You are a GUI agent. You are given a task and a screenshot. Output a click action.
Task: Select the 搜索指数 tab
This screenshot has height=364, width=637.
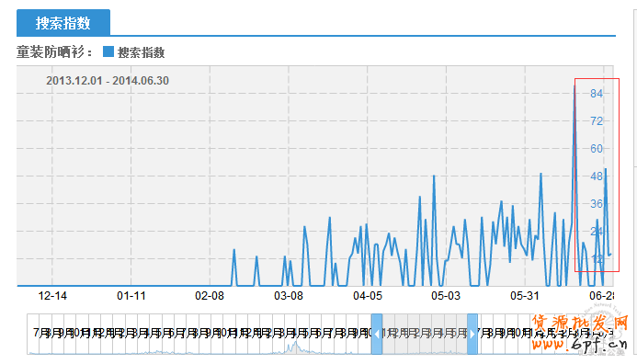pos(63,23)
